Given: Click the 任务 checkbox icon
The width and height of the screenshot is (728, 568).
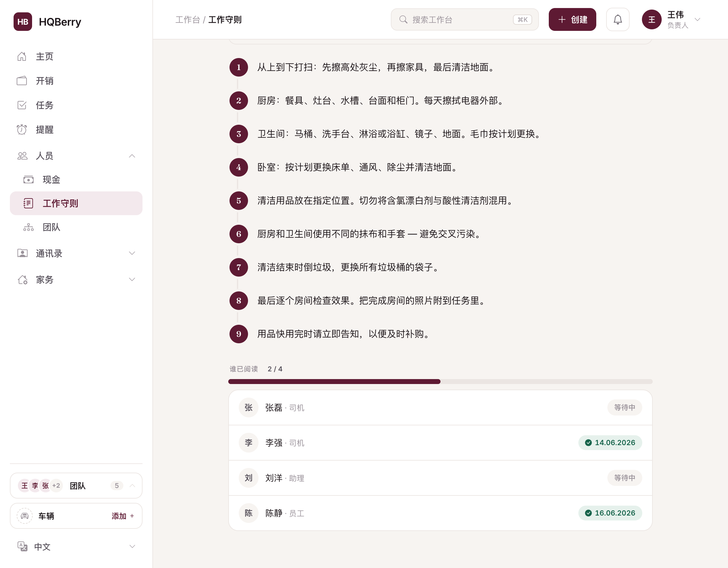Looking at the screenshot, I should click(x=22, y=105).
